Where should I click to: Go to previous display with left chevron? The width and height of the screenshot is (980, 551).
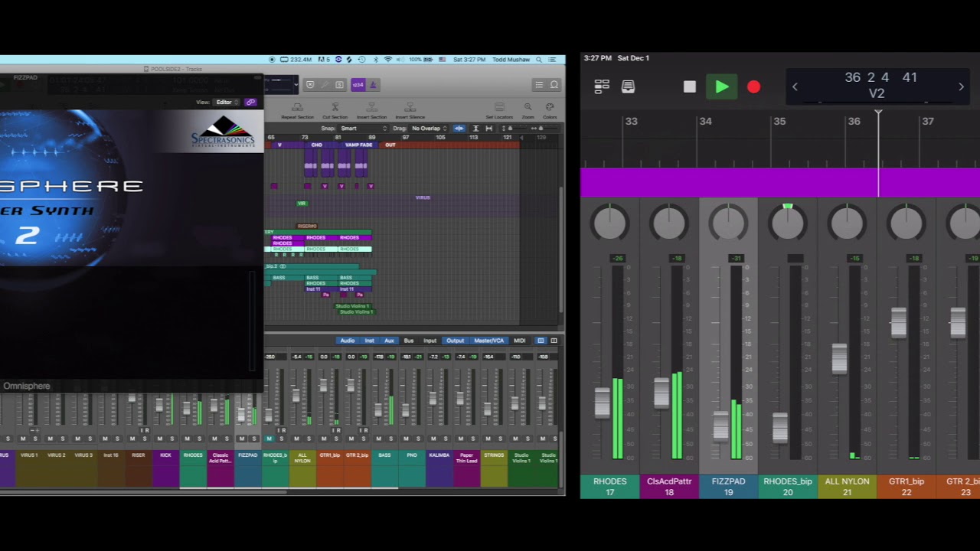(x=795, y=86)
